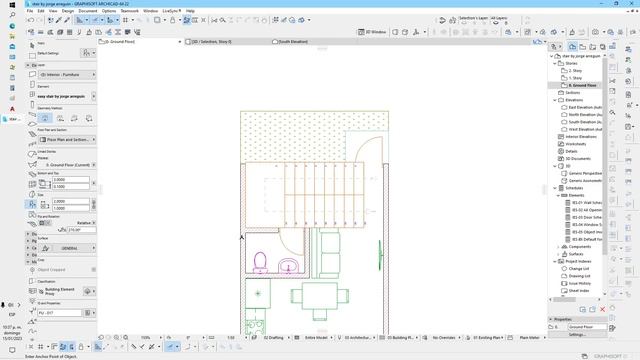This screenshot has width=640, height=360.
Task: Open 1. Story in the Navigator
Action: (x=576, y=78)
